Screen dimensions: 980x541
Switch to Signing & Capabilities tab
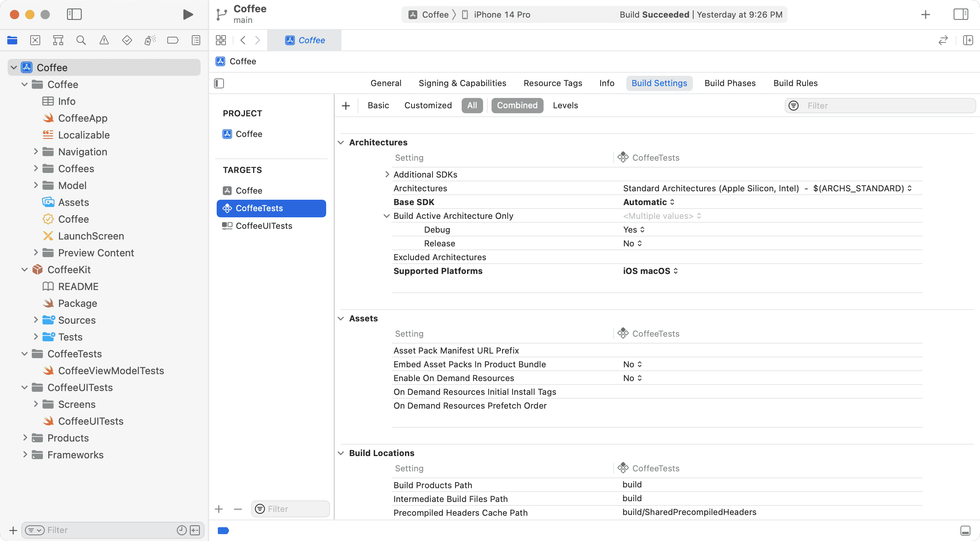click(x=462, y=83)
